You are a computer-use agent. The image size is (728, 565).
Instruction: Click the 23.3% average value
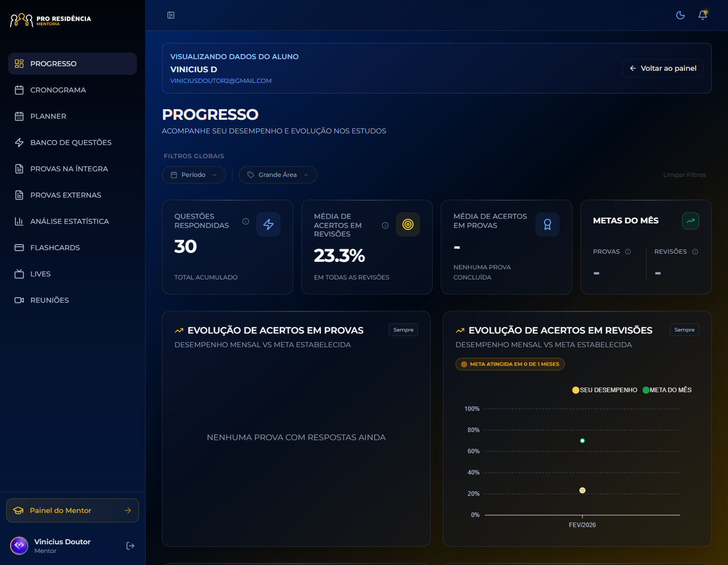(x=339, y=256)
